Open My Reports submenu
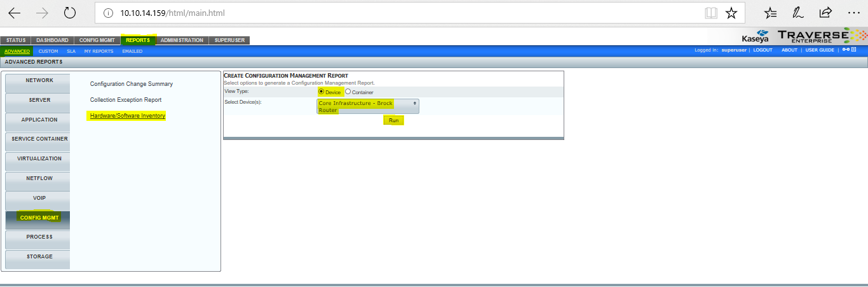 pos(99,51)
